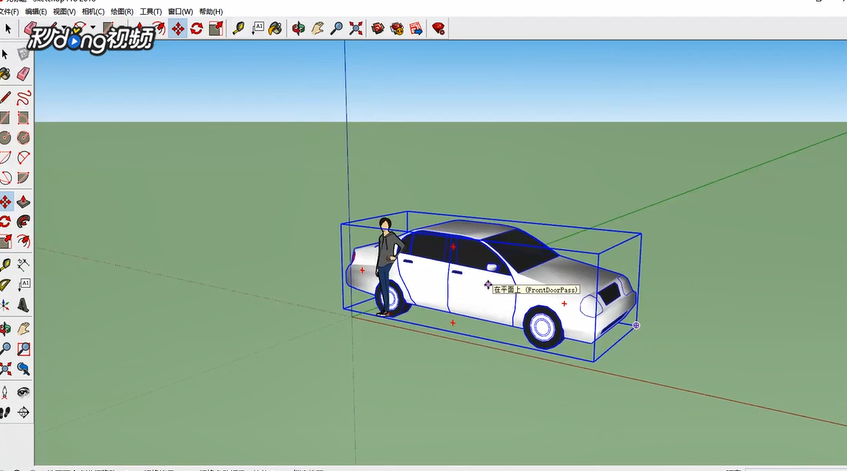Open the 窗口(W) menu
The image size is (847, 471).
point(180,11)
